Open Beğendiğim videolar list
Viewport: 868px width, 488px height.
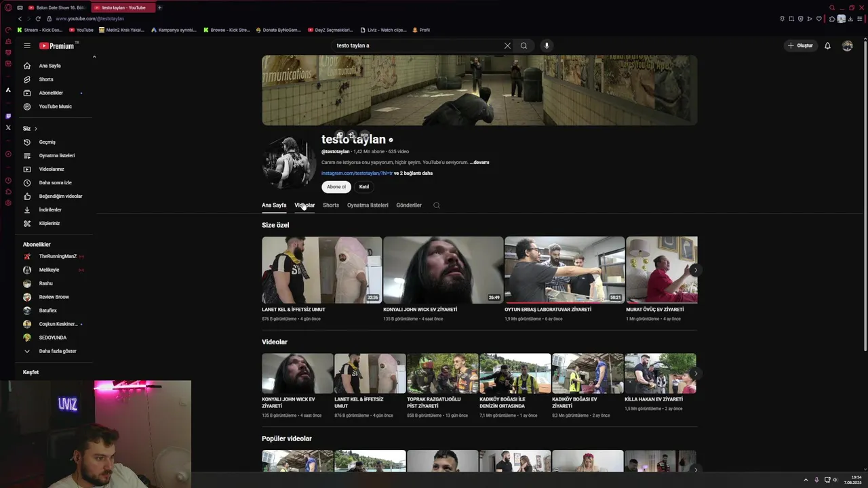[x=55, y=196]
